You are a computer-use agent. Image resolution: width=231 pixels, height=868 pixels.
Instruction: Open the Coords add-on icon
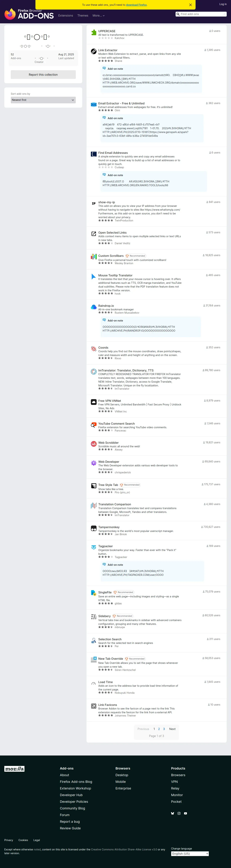point(94,349)
